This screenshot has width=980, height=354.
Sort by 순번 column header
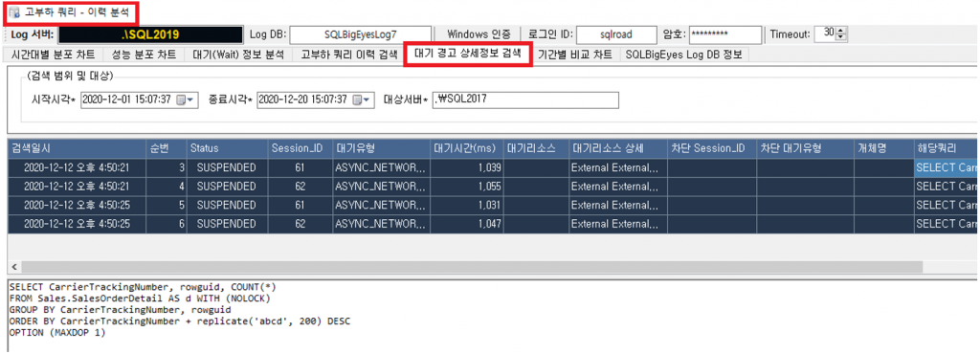167,148
